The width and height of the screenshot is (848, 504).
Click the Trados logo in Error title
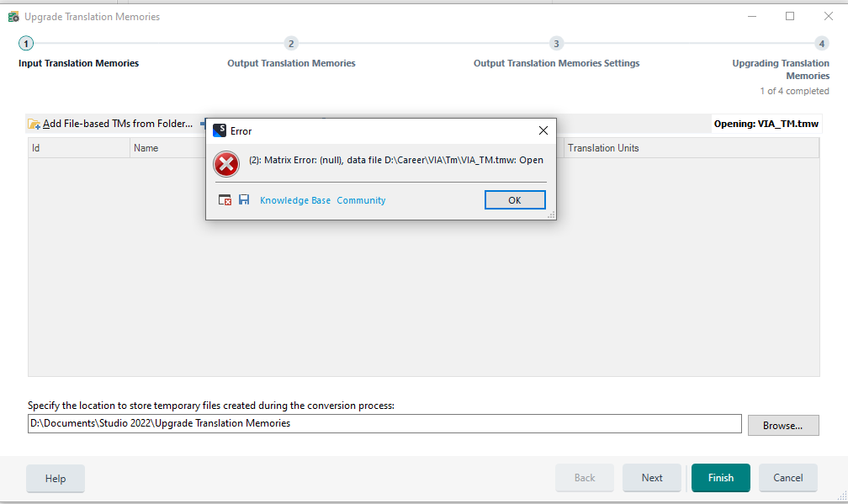(x=220, y=130)
